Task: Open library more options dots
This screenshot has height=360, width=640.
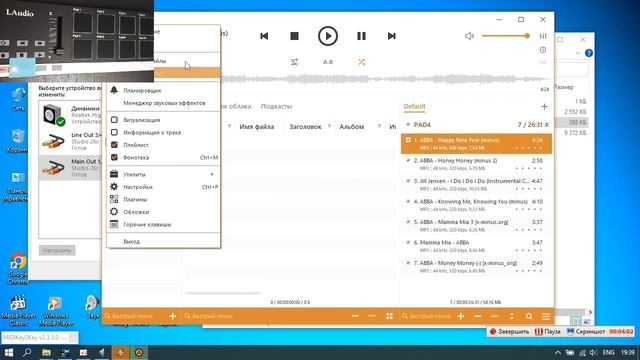Action: (x=372, y=316)
